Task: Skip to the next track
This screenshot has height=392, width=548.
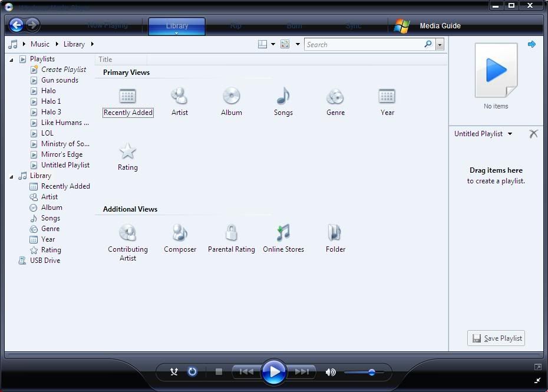Action: [x=302, y=372]
